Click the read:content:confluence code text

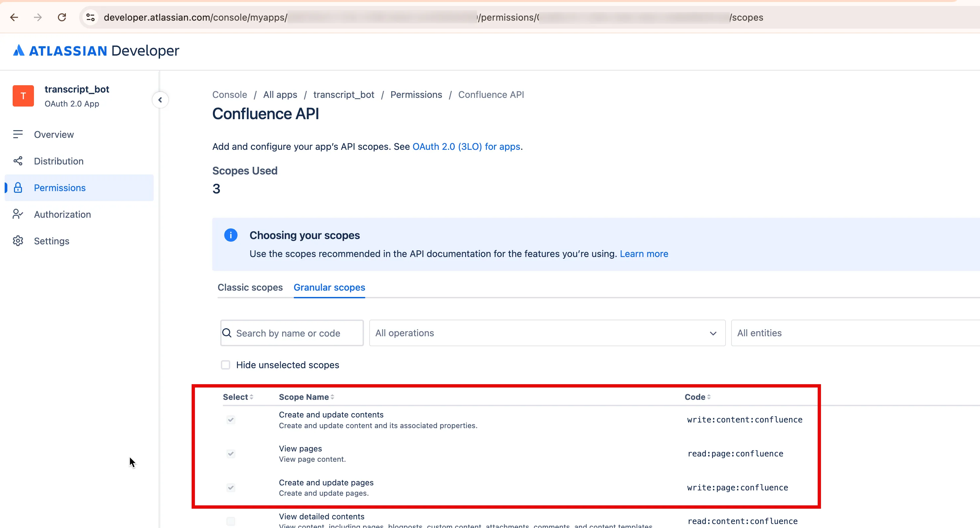click(x=742, y=521)
